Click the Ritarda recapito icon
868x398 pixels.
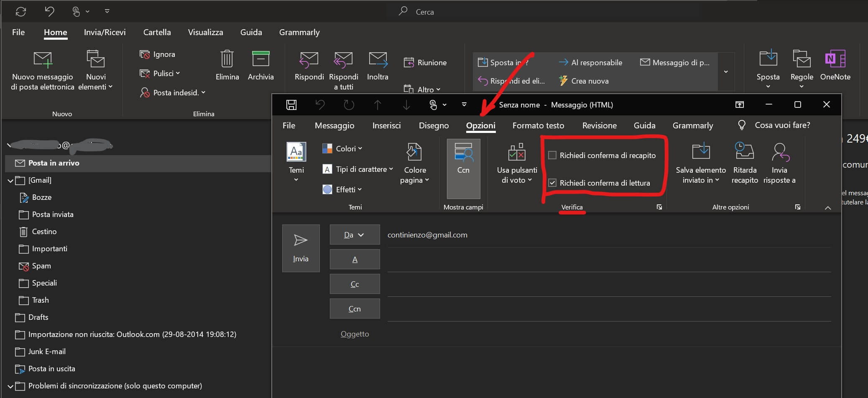click(x=744, y=152)
